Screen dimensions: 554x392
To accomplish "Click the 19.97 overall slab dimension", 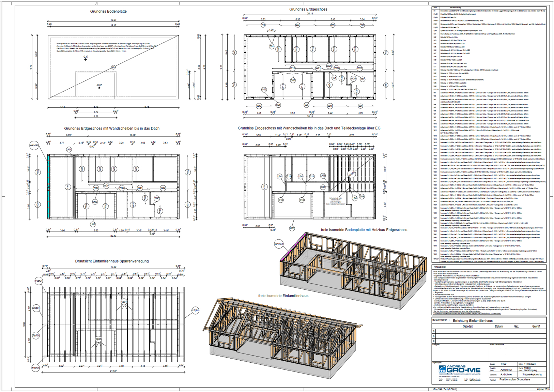I will pos(113,20).
